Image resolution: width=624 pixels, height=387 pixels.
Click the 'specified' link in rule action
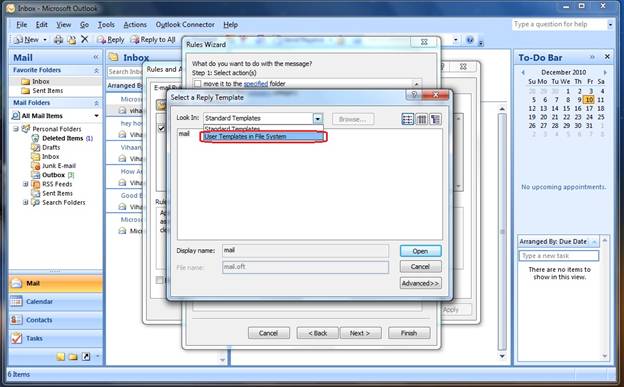click(255, 84)
